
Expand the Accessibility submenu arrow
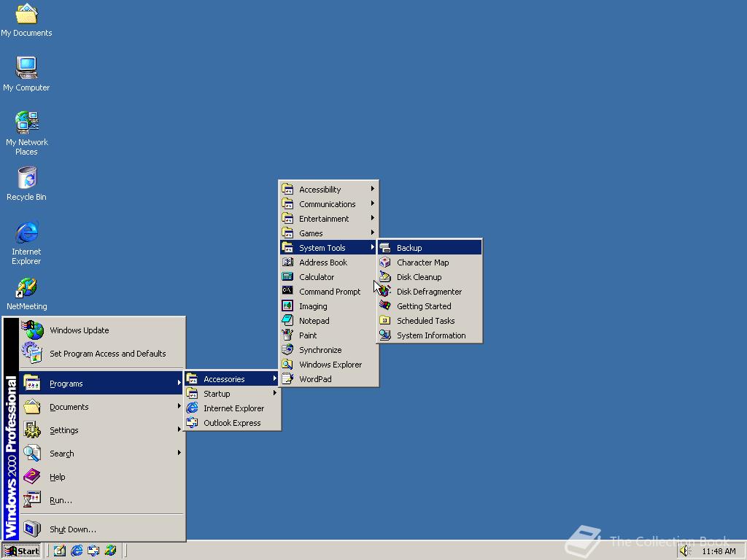coord(373,189)
